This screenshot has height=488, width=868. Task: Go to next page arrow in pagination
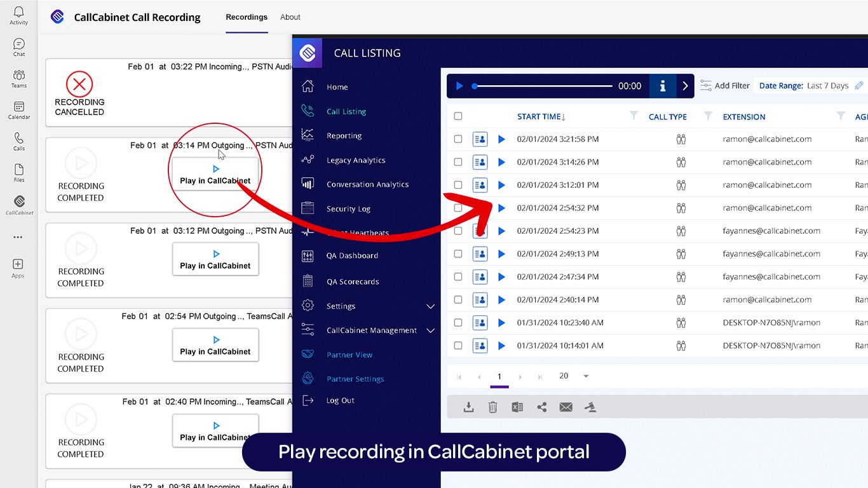coord(520,377)
